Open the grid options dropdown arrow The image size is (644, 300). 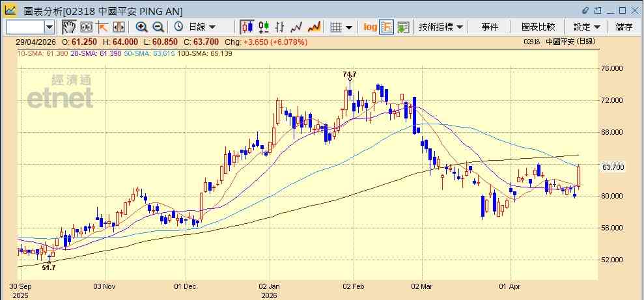pos(349,27)
